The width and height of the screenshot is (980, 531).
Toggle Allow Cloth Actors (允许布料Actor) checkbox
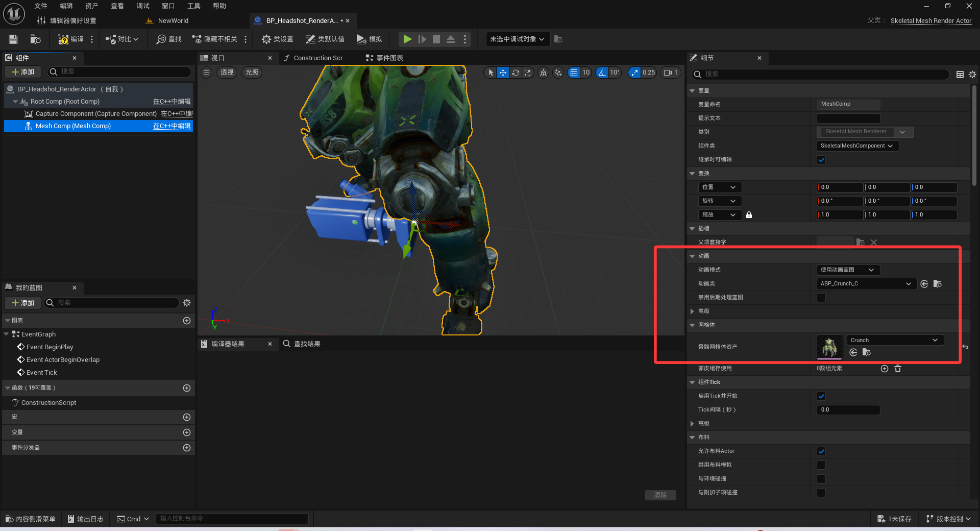821,451
